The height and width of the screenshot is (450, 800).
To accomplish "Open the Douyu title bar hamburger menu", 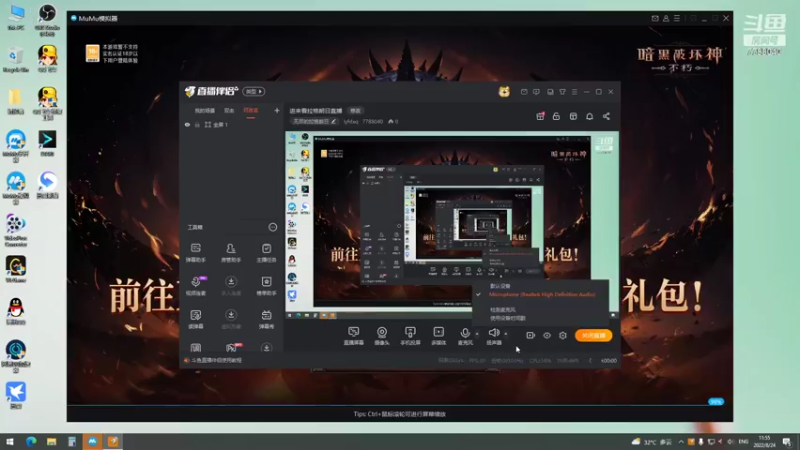I will pyautogui.click(x=574, y=92).
